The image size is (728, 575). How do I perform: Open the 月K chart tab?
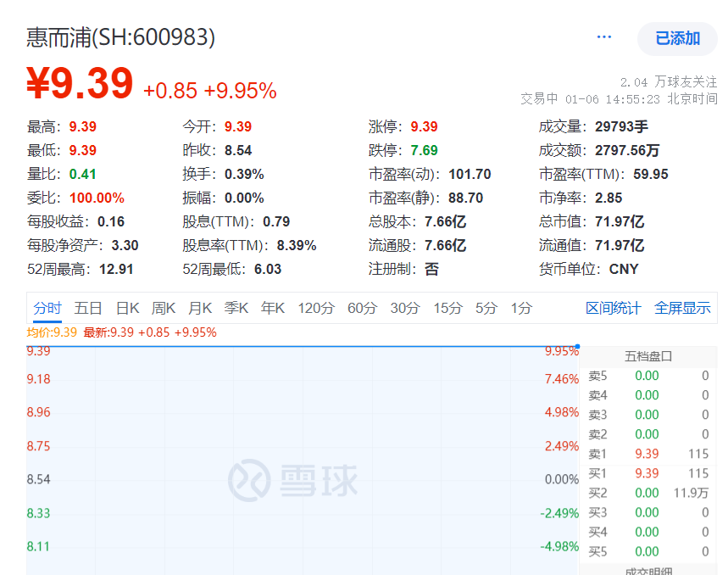click(200, 308)
